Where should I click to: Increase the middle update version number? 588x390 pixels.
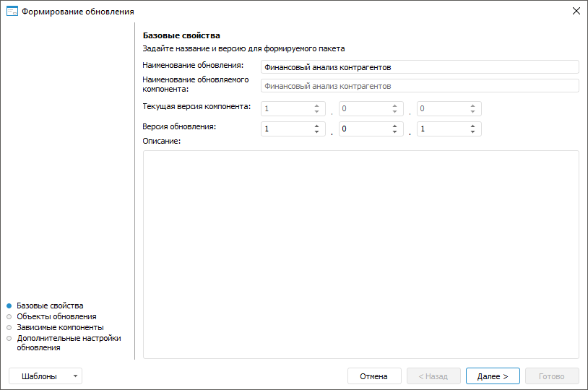coord(394,126)
